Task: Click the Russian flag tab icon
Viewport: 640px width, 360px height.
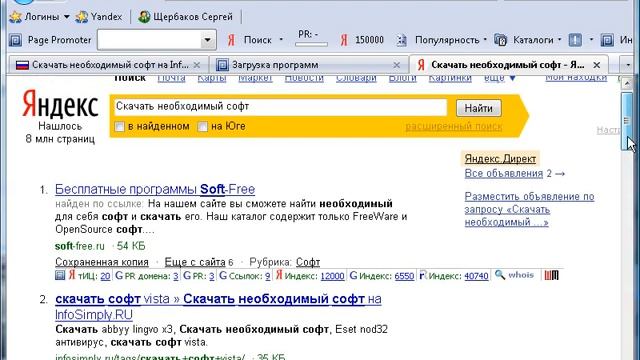Action: click(22, 65)
